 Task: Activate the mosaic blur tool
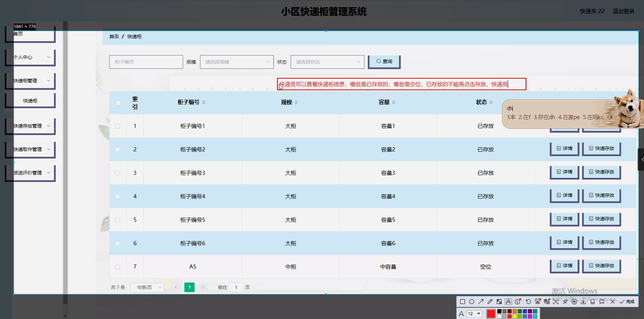click(499, 301)
